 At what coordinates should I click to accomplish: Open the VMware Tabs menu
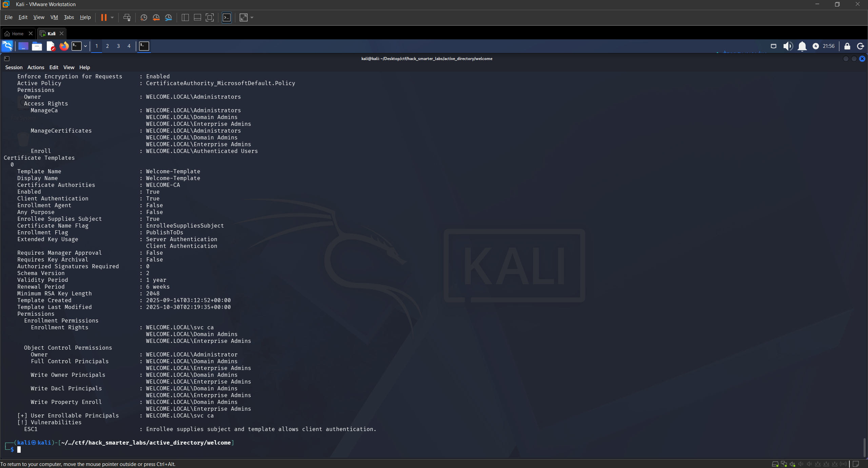pos(69,17)
